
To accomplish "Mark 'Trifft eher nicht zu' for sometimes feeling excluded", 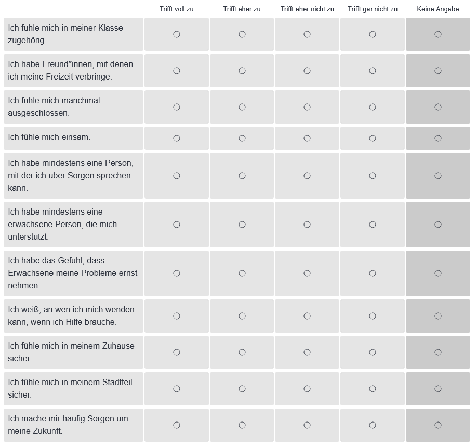I will (x=307, y=107).
